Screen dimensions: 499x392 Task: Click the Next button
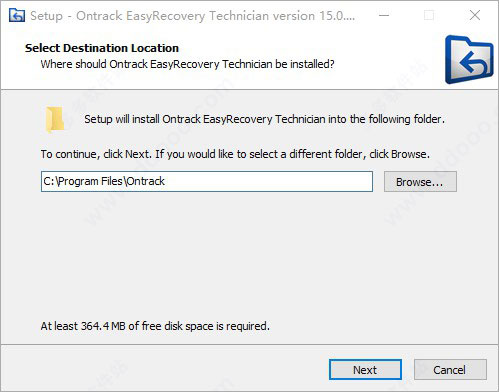click(x=365, y=369)
